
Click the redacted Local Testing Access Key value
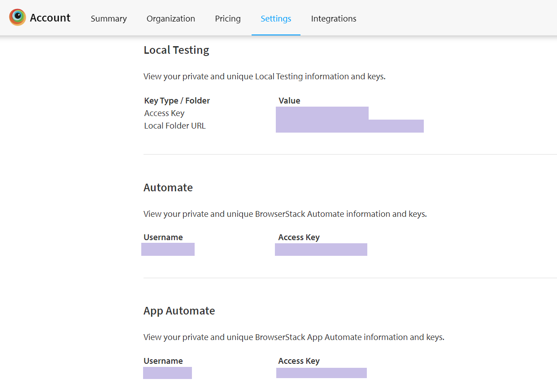pos(322,113)
